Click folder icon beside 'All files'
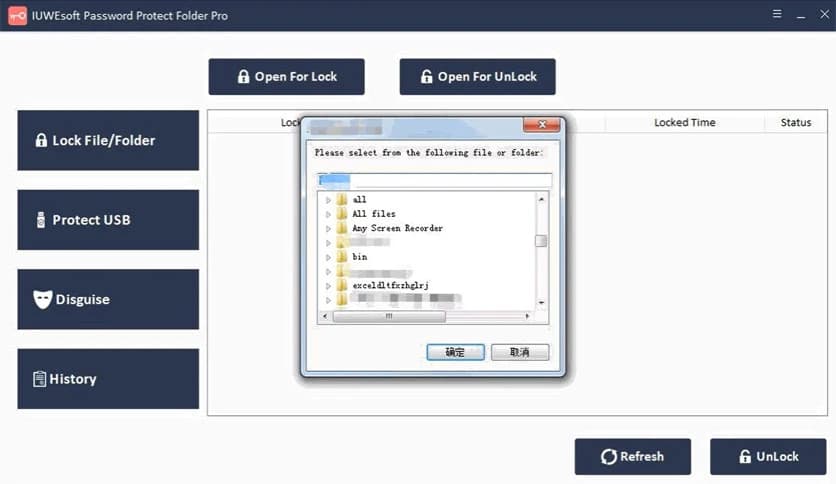Viewport: 836px width, 484px height. tap(342, 214)
